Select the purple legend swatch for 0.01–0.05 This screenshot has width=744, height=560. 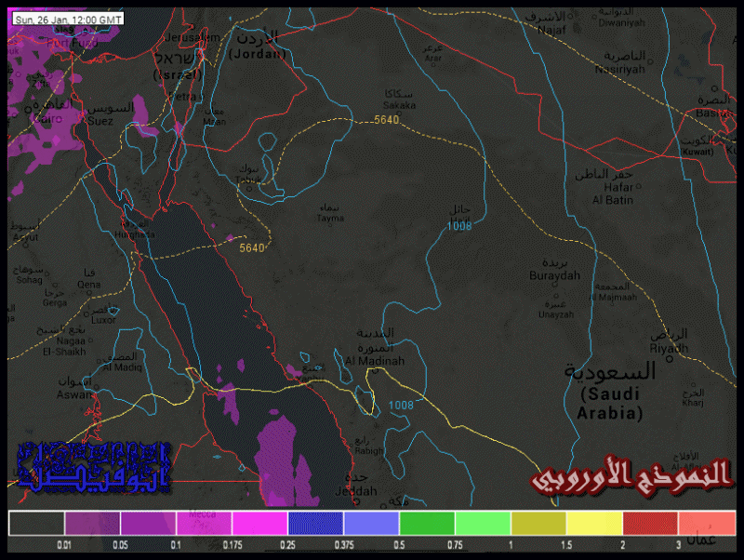coord(92,523)
